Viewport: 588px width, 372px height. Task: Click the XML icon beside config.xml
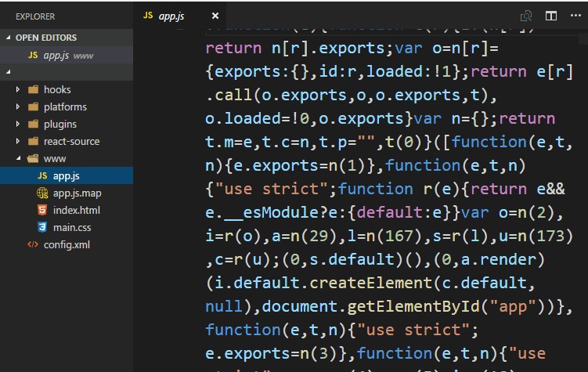[x=33, y=244]
